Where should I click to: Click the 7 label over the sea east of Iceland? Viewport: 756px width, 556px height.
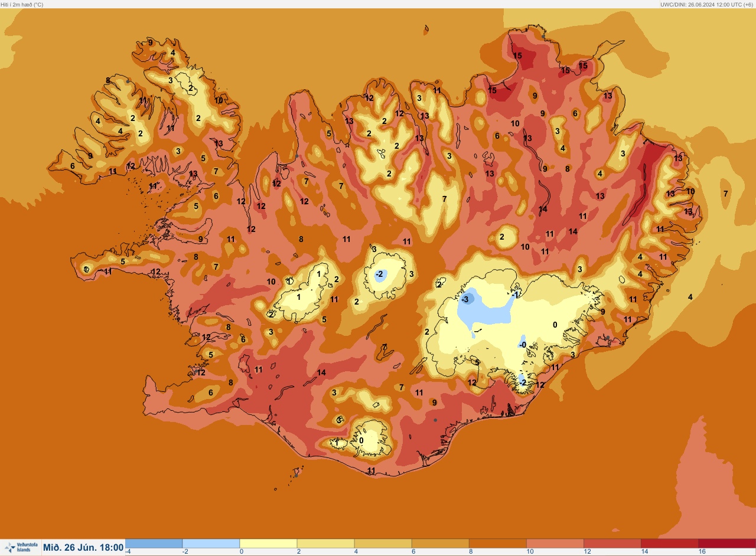pyautogui.click(x=726, y=194)
